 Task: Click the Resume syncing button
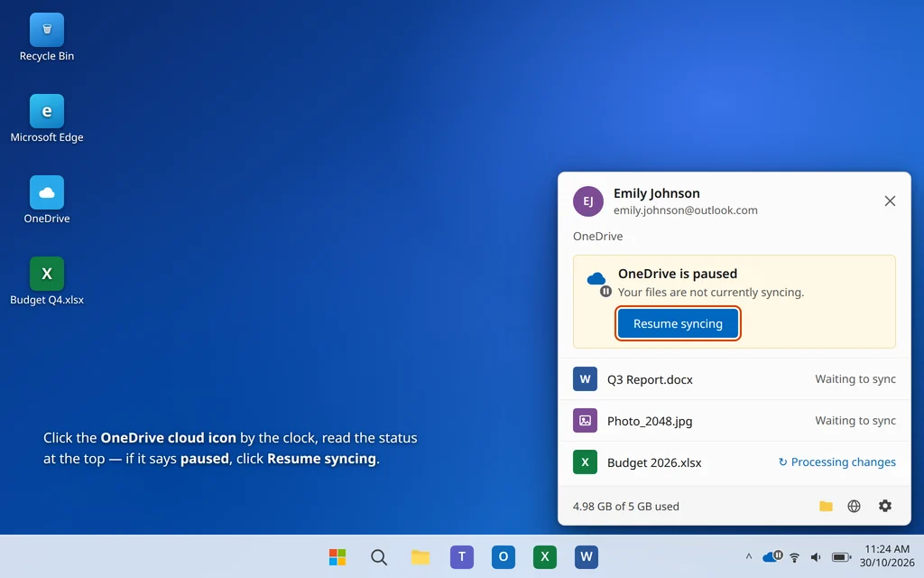pos(678,323)
